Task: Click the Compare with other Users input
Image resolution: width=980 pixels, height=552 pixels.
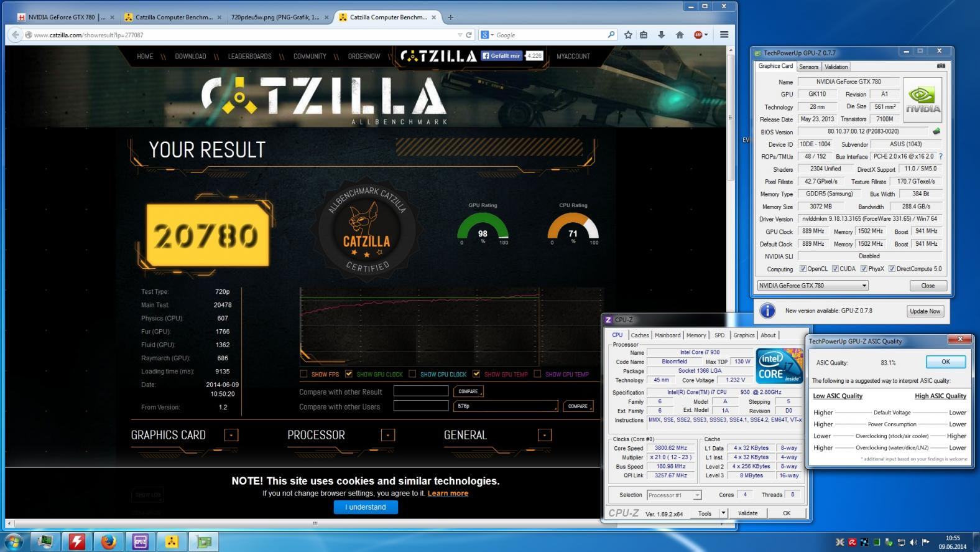Action: (x=421, y=406)
